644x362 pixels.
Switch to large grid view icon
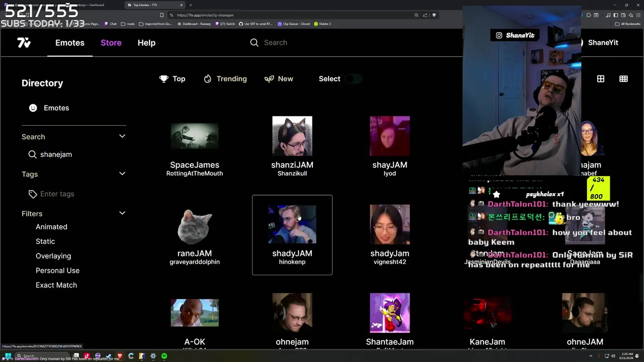click(601, 79)
